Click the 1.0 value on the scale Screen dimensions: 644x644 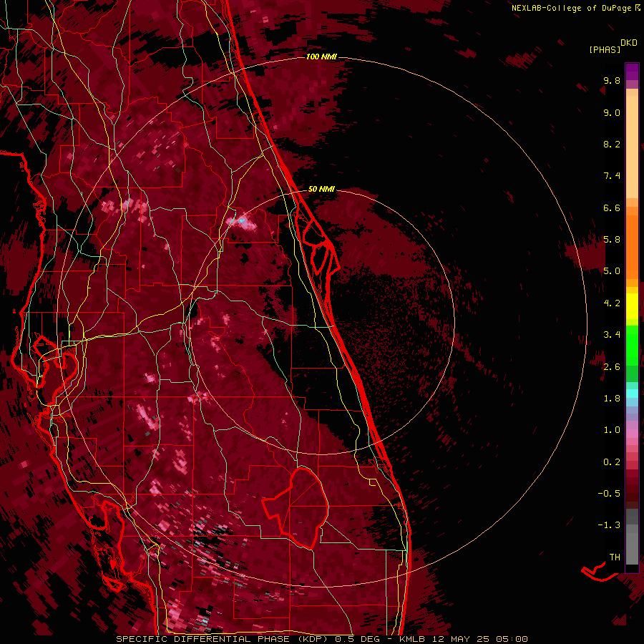(x=612, y=430)
